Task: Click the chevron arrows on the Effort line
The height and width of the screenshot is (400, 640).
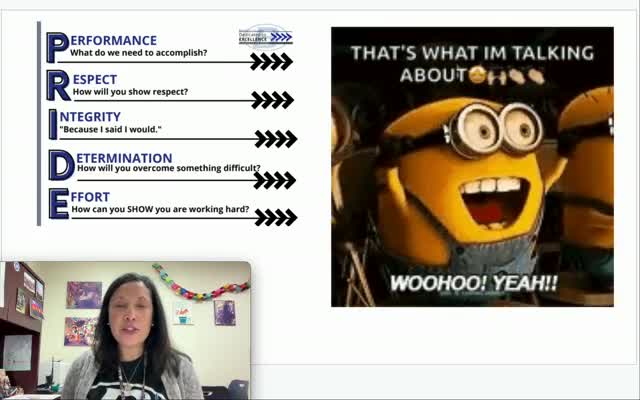Action: (x=275, y=217)
